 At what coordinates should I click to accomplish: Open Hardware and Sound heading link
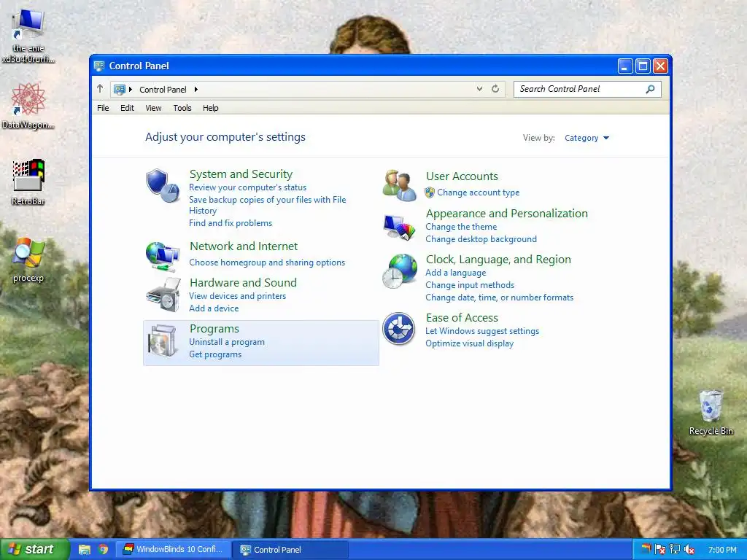pos(243,282)
